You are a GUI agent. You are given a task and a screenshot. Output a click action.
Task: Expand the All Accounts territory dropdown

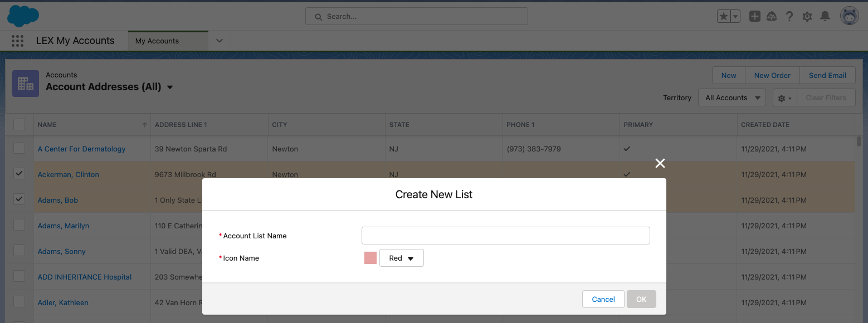[x=732, y=98]
